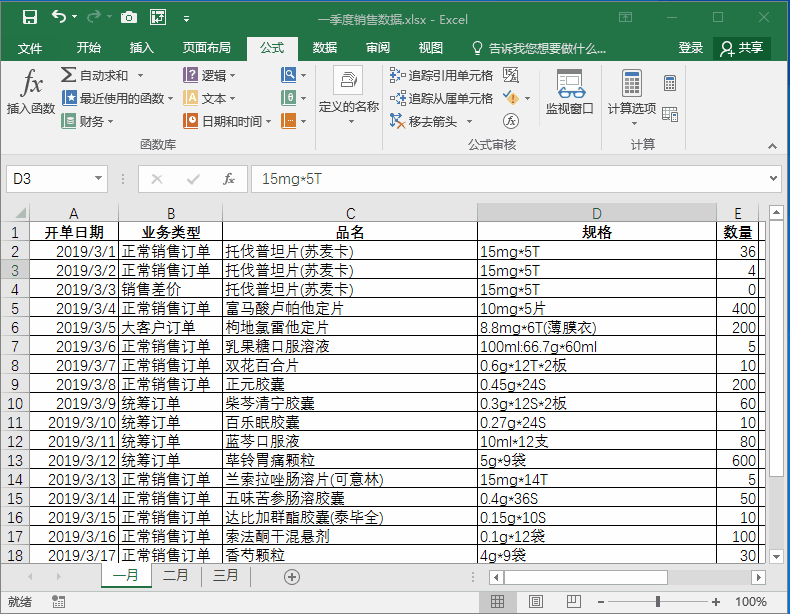
Task: Open the Date & Time functions icon
Action: pyautogui.click(x=190, y=121)
